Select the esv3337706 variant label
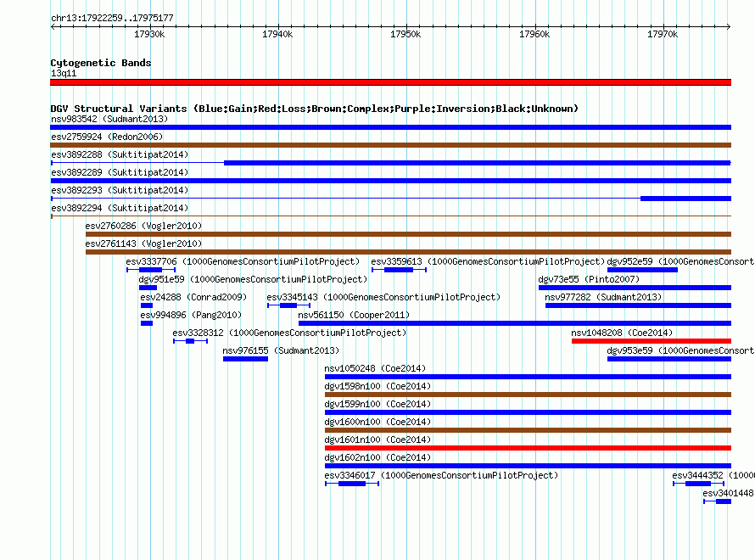This screenshot has width=755, height=560. point(243,261)
